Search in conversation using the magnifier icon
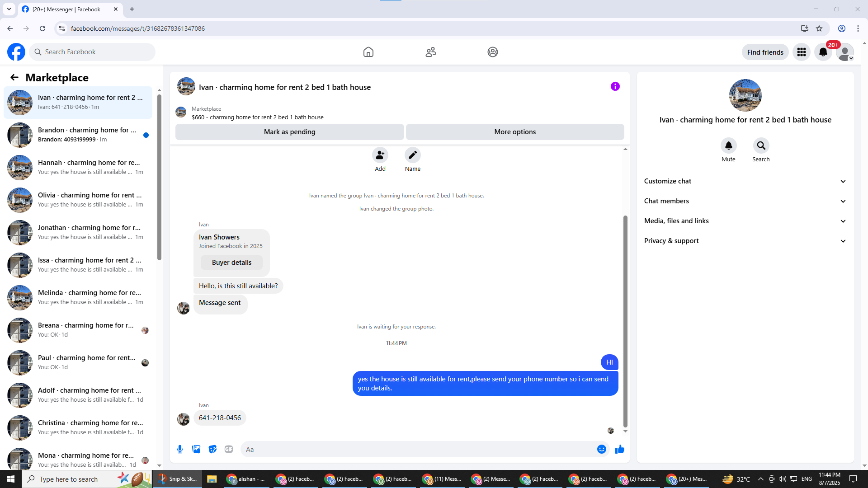 pyautogui.click(x=761, y=146)
